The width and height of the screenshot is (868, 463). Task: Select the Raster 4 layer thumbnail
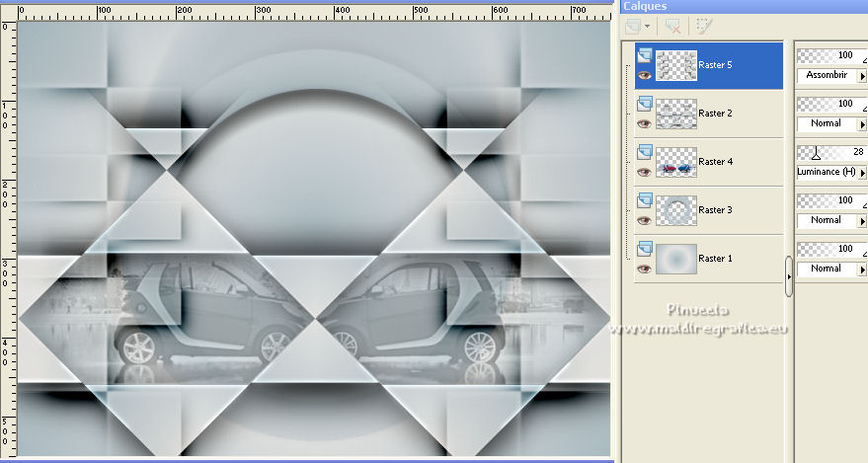tap(675, 162)
